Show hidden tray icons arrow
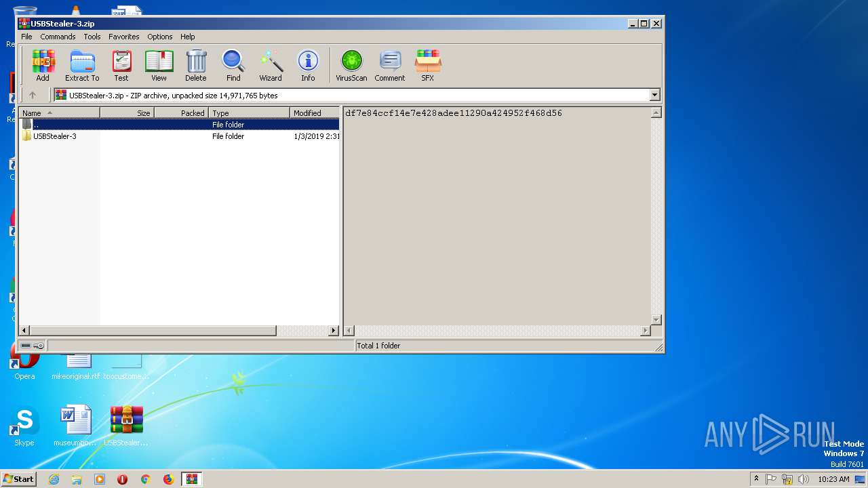This screenshot has height=488, width=868. (x=757, y=479)
